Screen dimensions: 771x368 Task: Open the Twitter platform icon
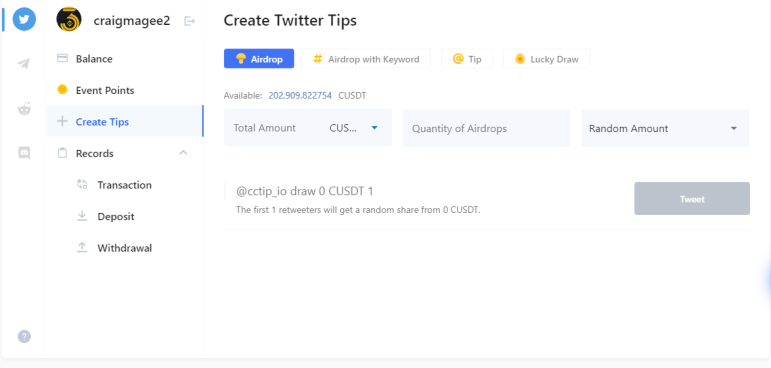(24, 19)
